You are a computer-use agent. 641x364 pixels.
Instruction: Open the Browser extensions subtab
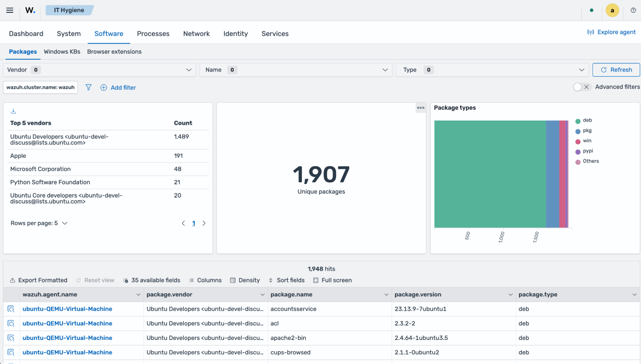click(114, 52)
